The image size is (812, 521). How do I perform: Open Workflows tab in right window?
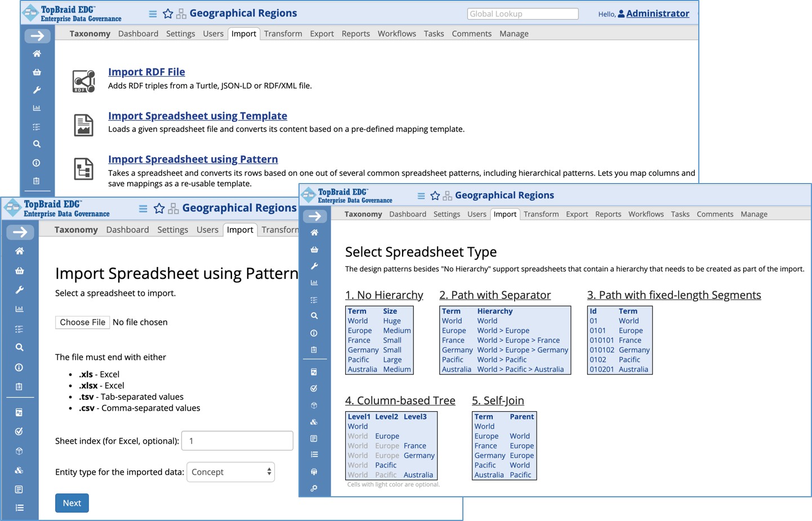(x=646, y=214)
